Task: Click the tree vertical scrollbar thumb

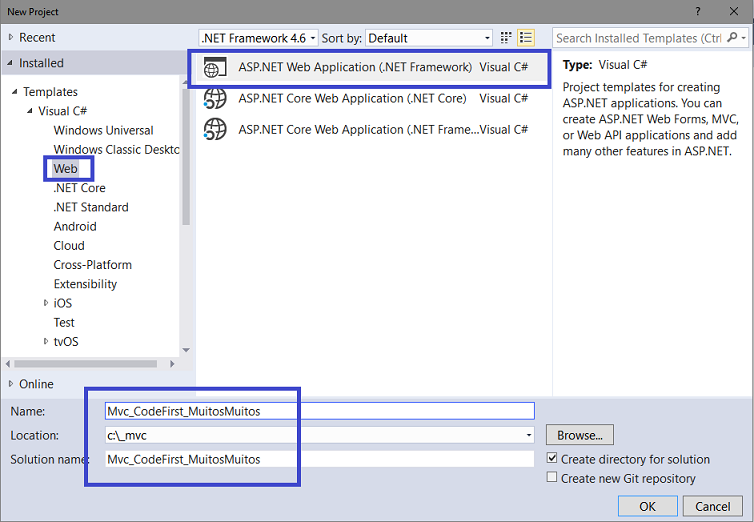Action: 186,155
